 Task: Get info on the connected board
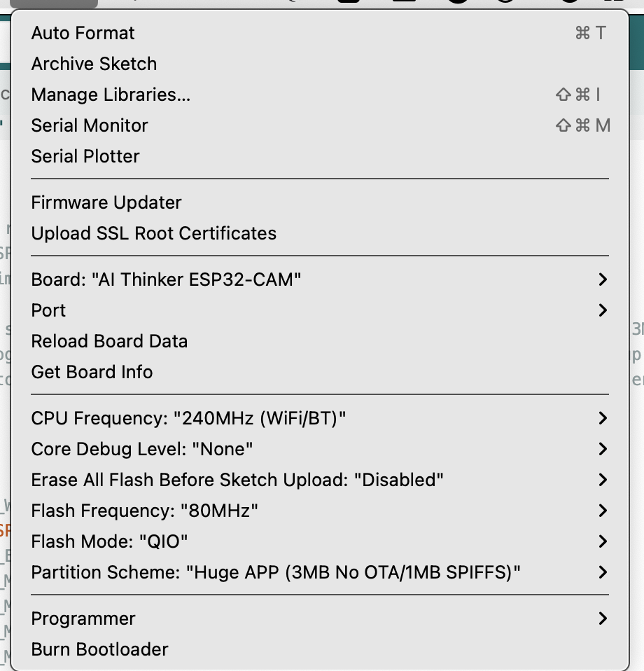click(x=92, y=372)
